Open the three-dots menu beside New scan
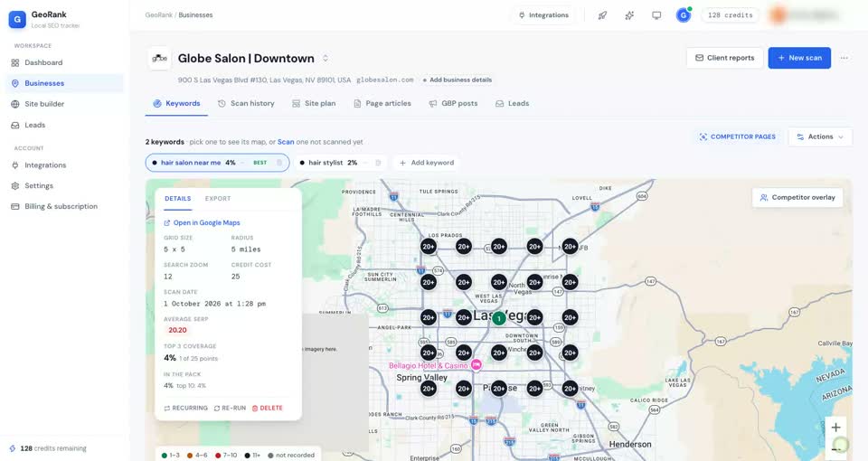Image resolution: width=868 pixels, height=461 pixels. (x=844, y=58)
